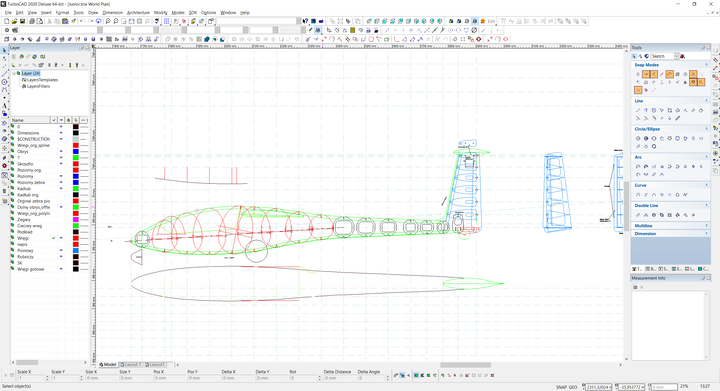Screen dimensions: 720x391
Task: Select the arrow Select tool at top left
Action: tap(5, 50)
